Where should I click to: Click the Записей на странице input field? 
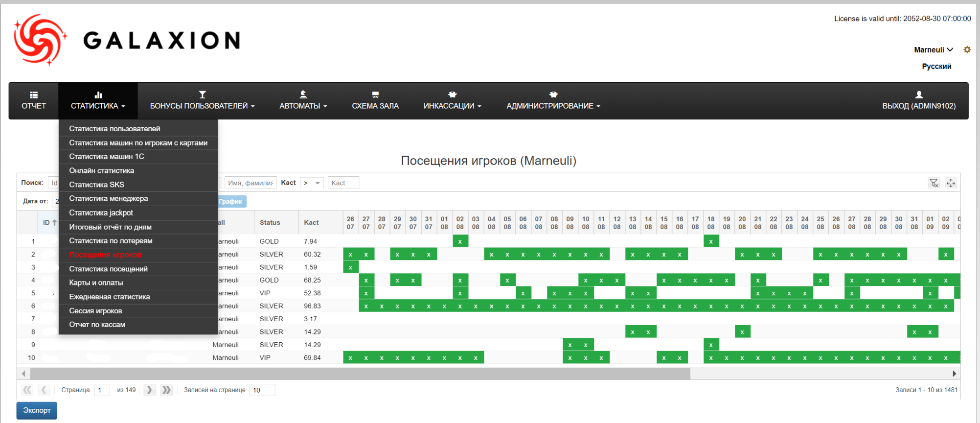point(262,390)
